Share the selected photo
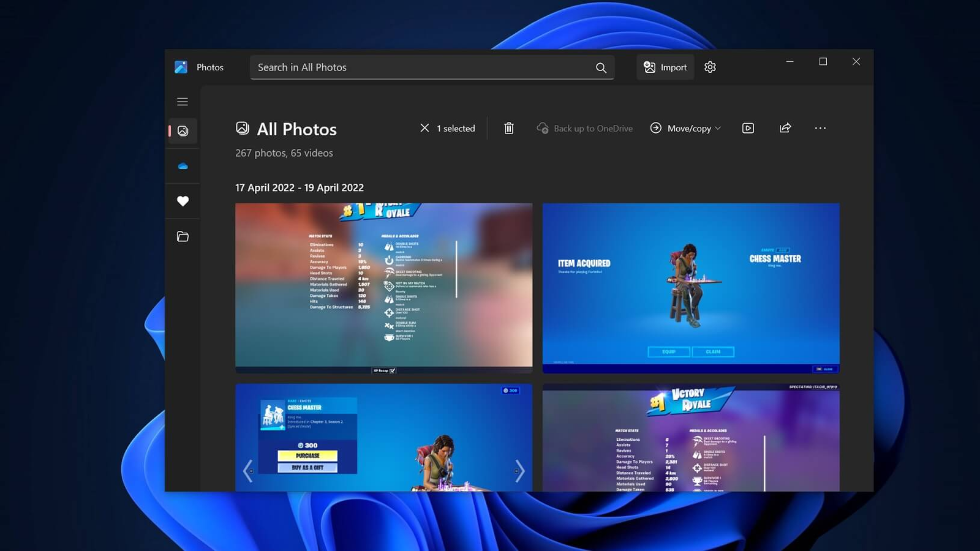The height and width of the screenshot is (551, 980). (785, 128)
